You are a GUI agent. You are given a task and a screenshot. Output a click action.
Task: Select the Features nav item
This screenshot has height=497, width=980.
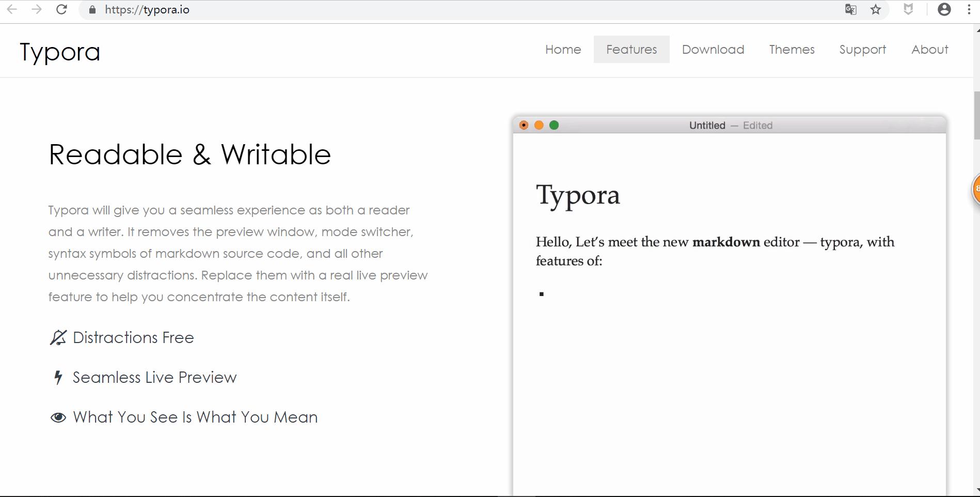click(631, 50)
